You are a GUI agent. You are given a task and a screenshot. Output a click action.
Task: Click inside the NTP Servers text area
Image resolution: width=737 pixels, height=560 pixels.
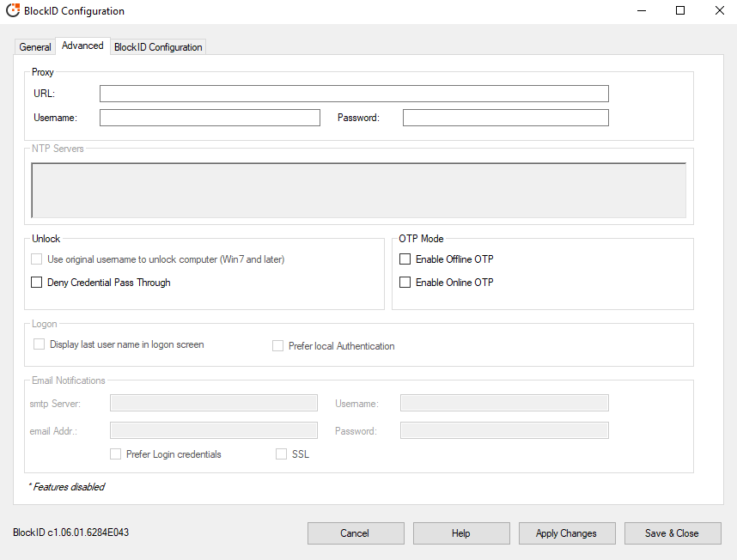coord(358,189)
